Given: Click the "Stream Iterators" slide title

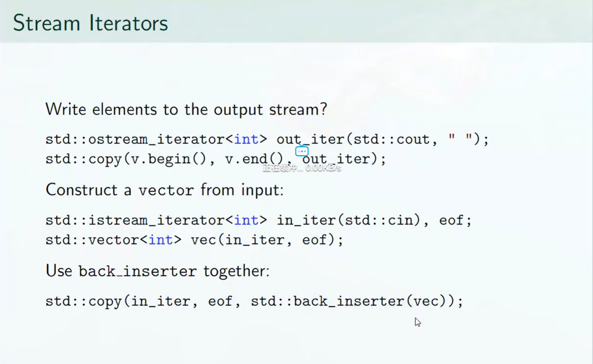Looking at the screenshot, I should 91,23.
